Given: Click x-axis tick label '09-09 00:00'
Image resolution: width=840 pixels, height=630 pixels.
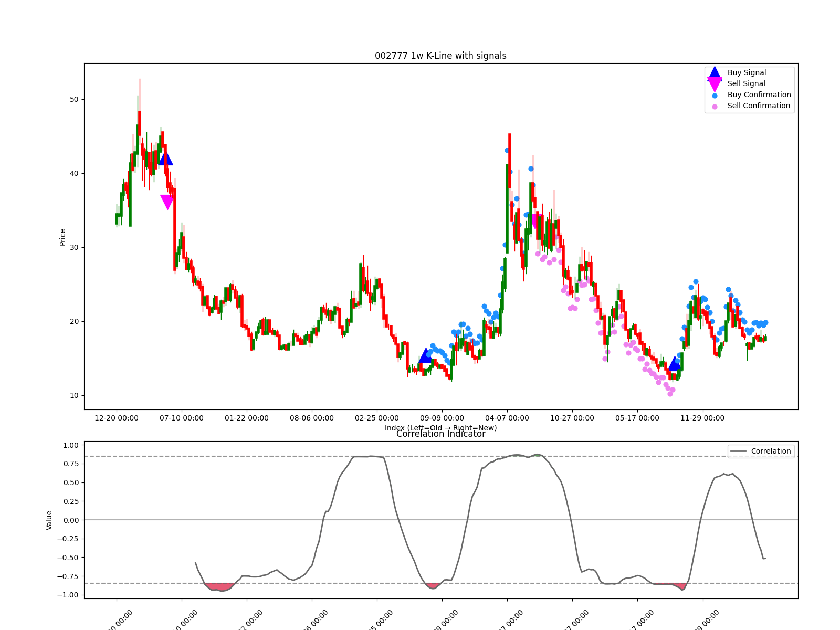Looking at the screenshot, I should tap(442, 418).
